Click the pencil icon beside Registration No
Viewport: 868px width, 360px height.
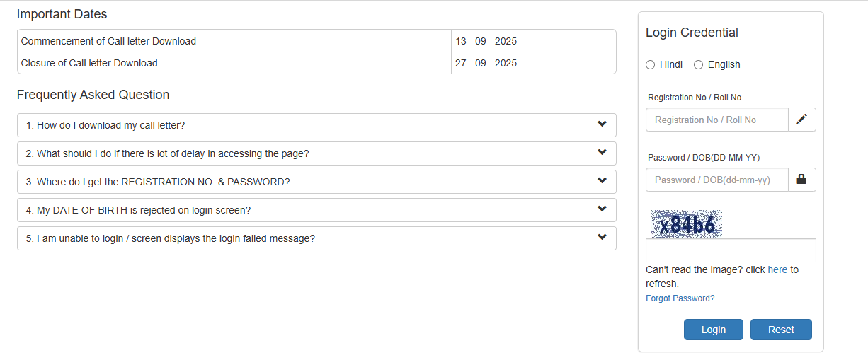[801, 120]
